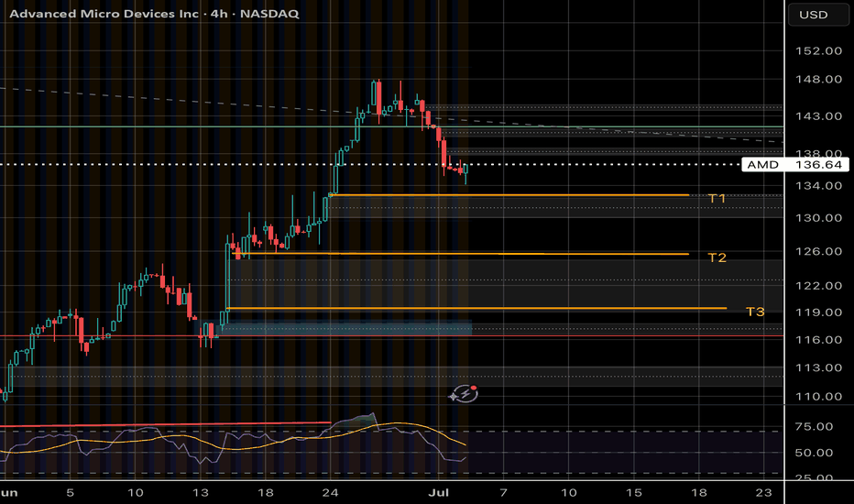Screen dimensions: 854x504
Task: Click the 13 date axis label
Action: [201, 493]
